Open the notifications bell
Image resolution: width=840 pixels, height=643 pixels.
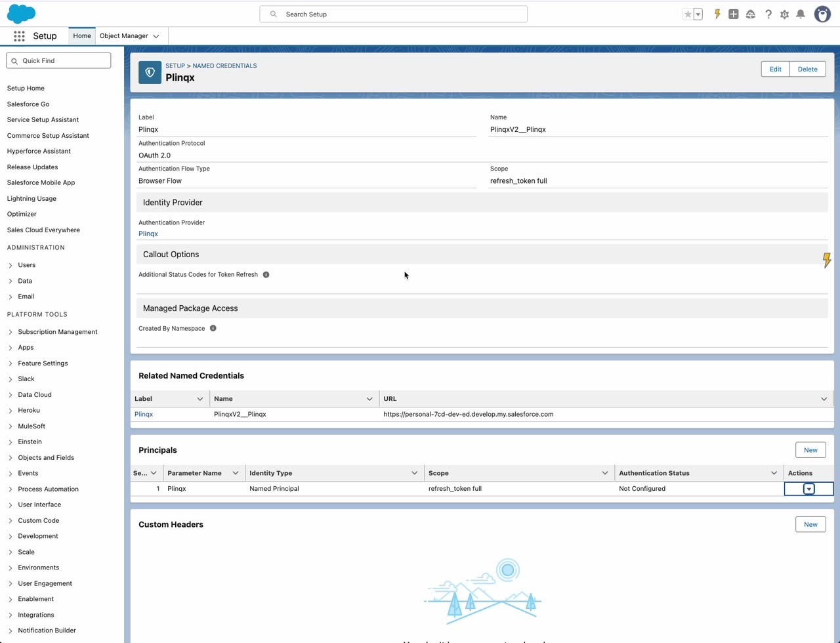click(801, 14)
